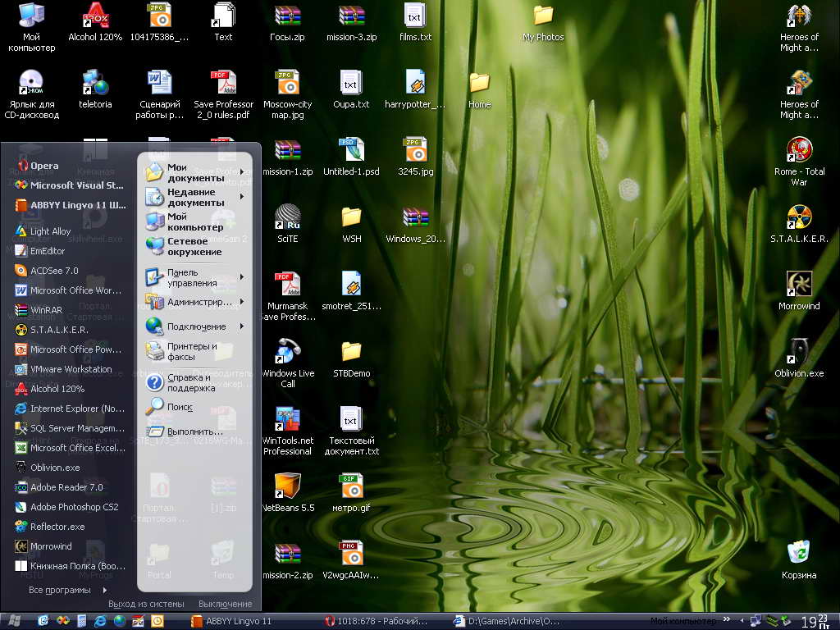The image size is (840, 630).
Task: Expand the Подключение submenu arrow
Action: tap(242, 326)
